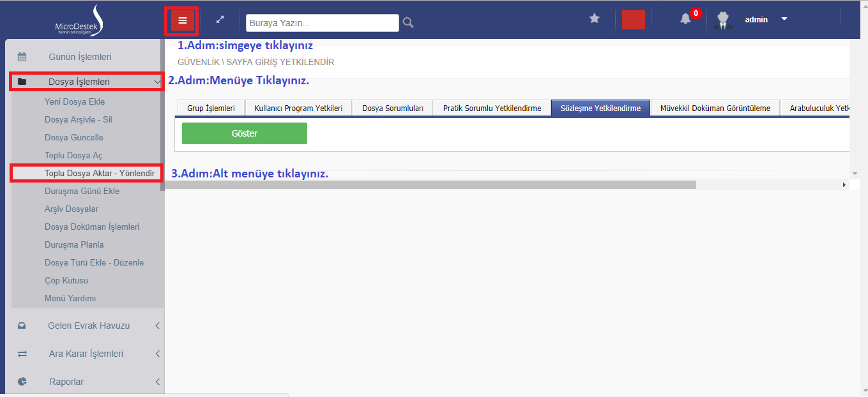Click the admin user avatar icon
Screen dimensions: 868x397
(x=722, y=20)
